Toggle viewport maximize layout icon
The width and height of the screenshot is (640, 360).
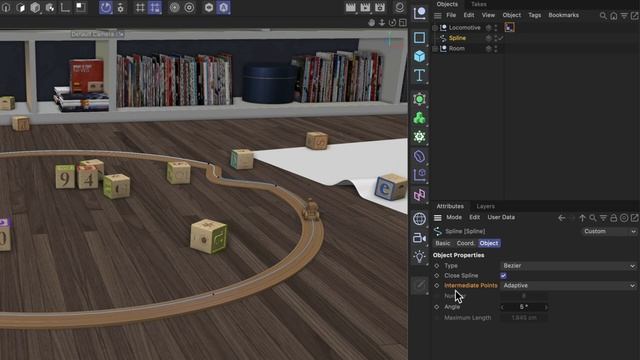403,23
